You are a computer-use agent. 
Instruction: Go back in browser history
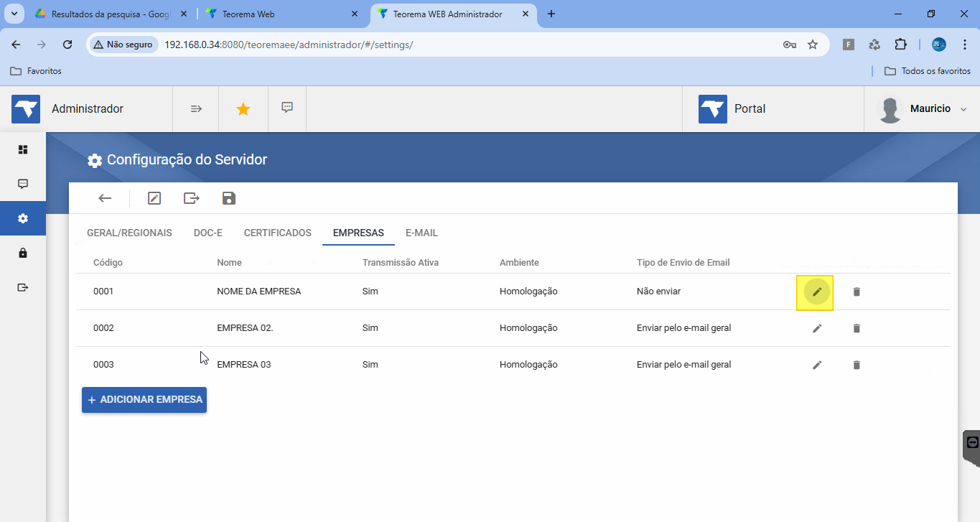click(16, 45)
